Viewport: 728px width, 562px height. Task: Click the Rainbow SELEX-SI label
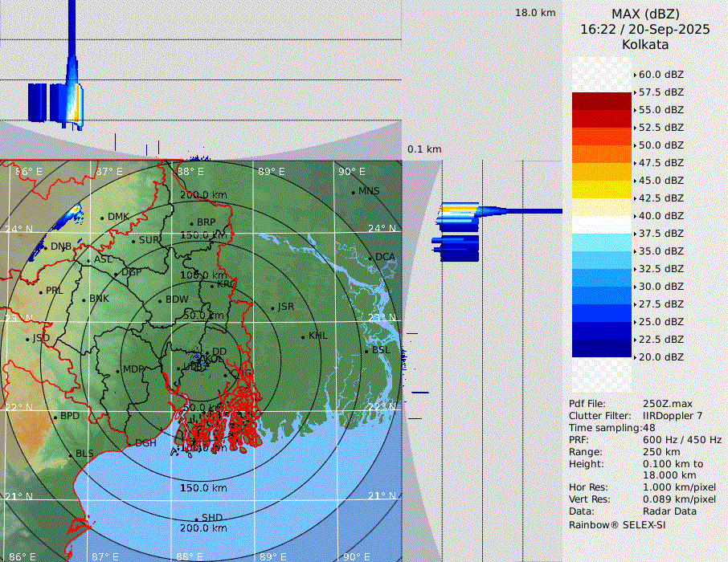click(x=617, y=524)
